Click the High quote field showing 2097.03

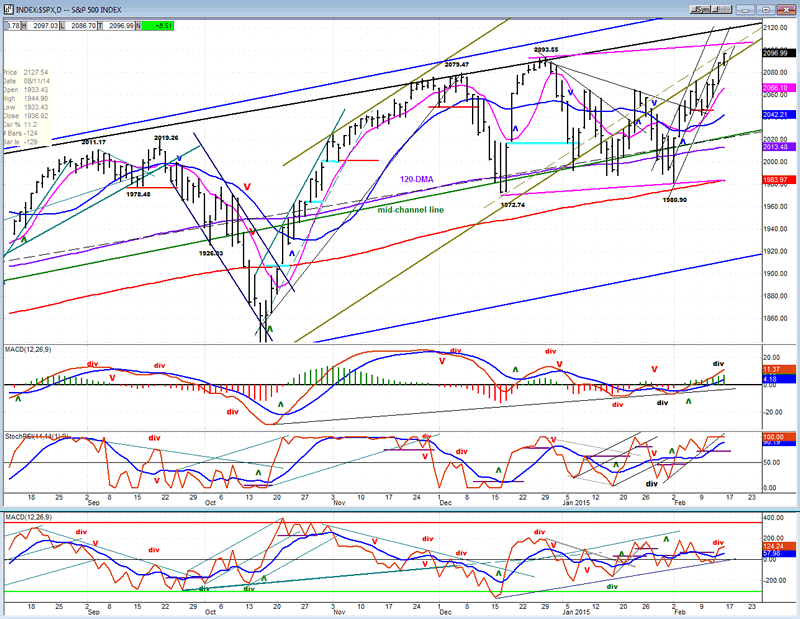[x=41, y=26]
